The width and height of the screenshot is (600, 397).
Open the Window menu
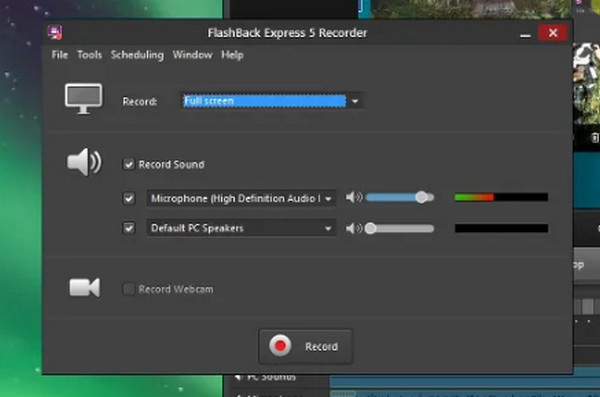(x=192, y=55)
